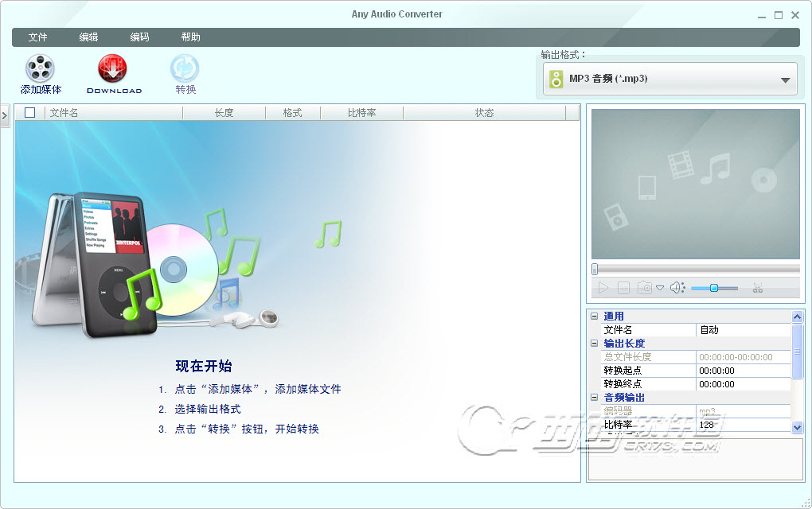This screenshot has width=812, height=509.
Task: Open the 帮助 (Help) menu
Action: coord(190,37)
